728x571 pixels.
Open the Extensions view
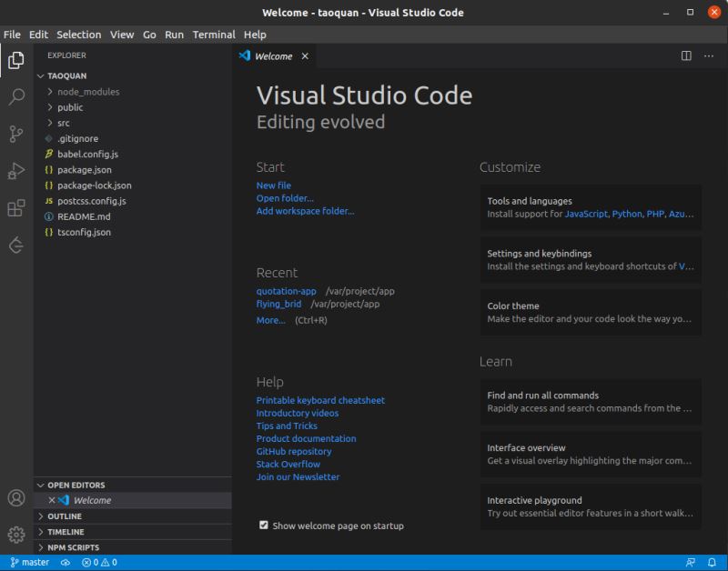(16, 208)
